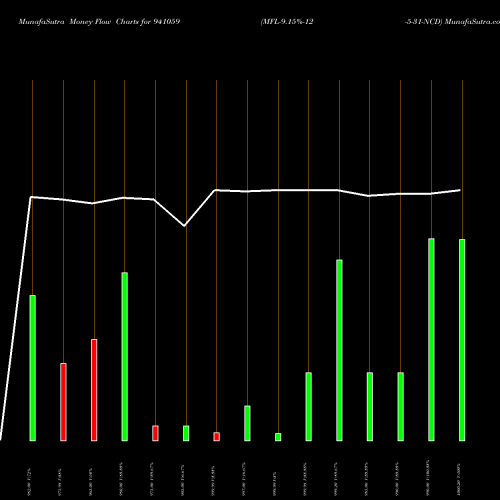The image size is (500, 500).
Task: Click the chart title 'MunafaSutra Money Flow Charts for 941059'
Action: (x=99, y=22)
